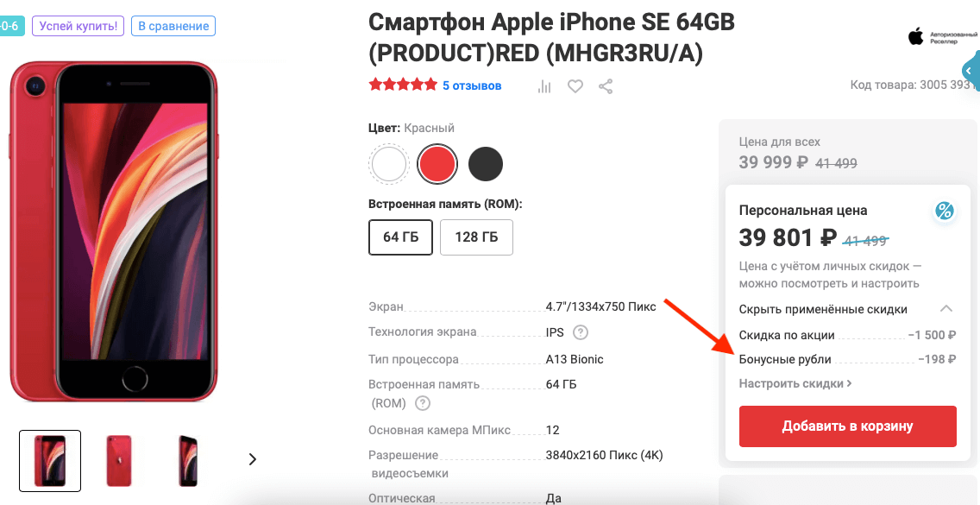Open Настроить скидки settings link
Viewport: 980px width, 505px height.
(x=795, y=383)
